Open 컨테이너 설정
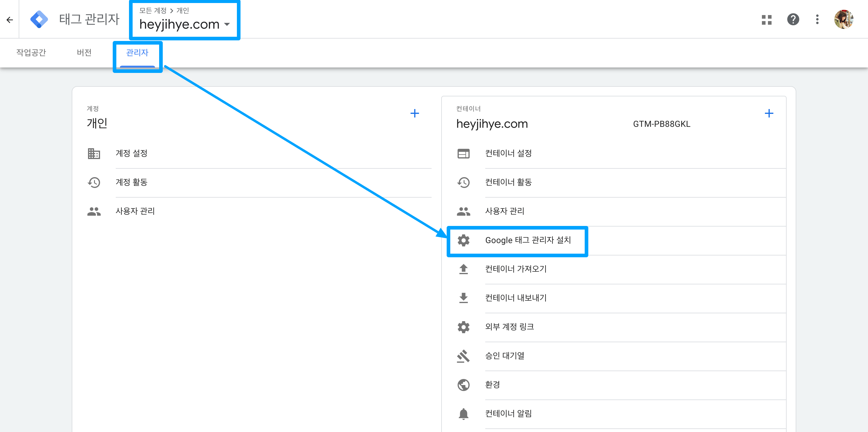 tap(508, 154)
